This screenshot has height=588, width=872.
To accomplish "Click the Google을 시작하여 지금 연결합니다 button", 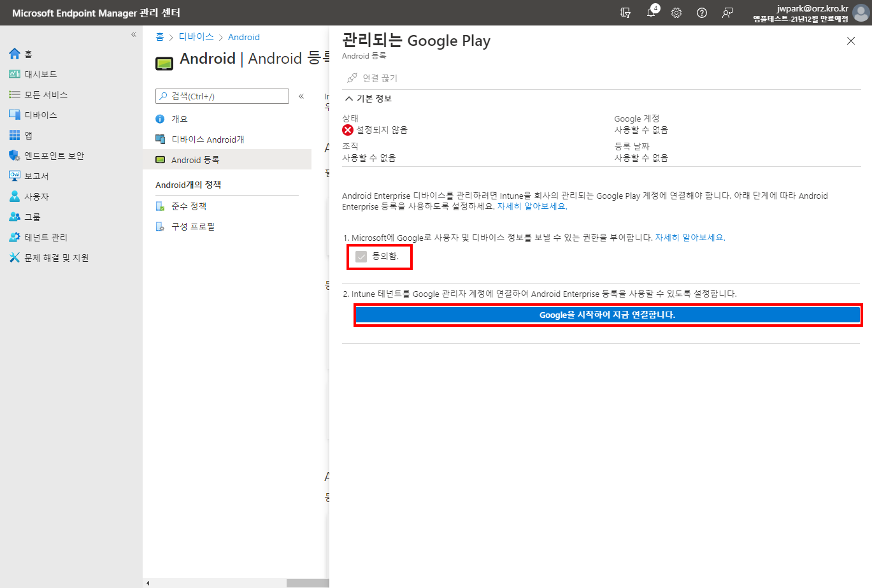I will tap(608, 315).
